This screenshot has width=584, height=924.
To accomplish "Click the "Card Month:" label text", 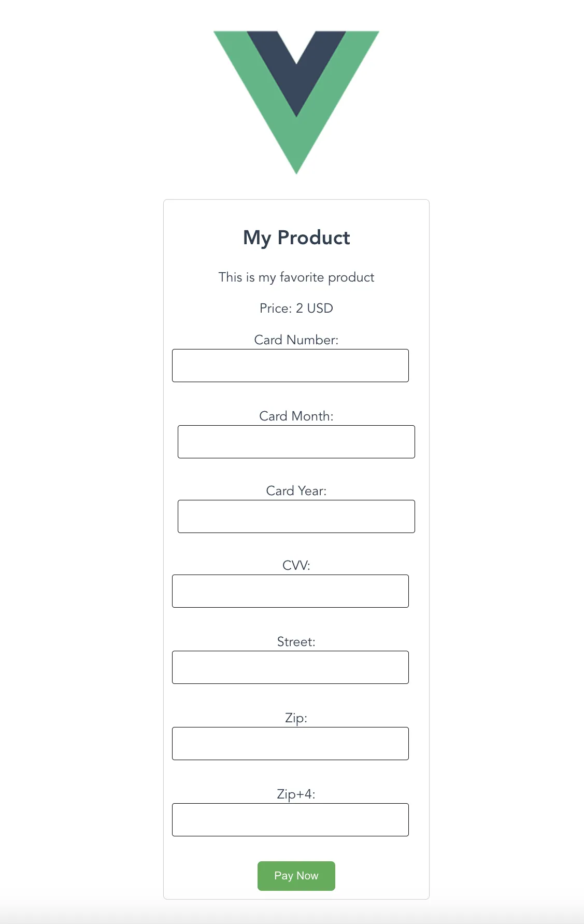I will 296,416.
